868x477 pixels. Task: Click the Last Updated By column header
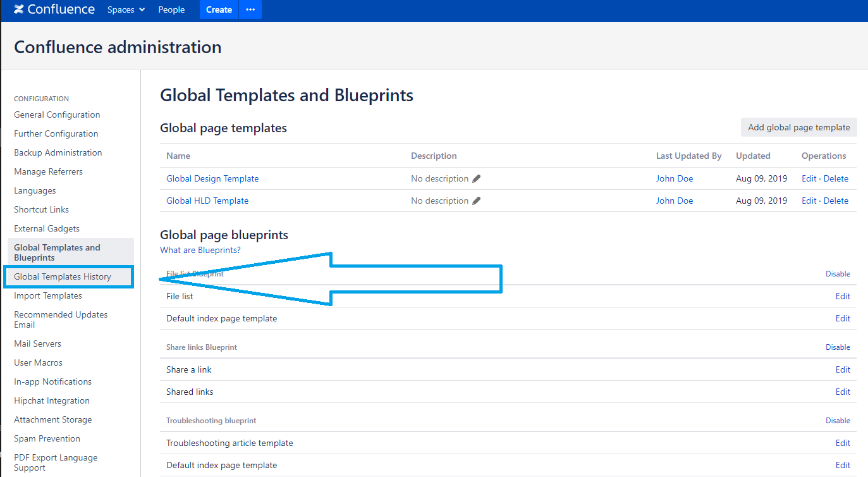pyautogui.click(x=689, y=156)
